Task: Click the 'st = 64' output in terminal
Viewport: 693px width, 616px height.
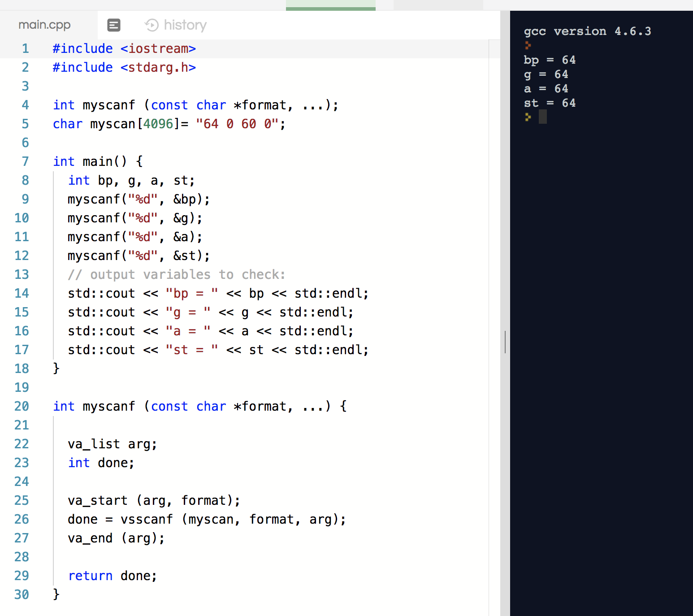Action: 550,103
